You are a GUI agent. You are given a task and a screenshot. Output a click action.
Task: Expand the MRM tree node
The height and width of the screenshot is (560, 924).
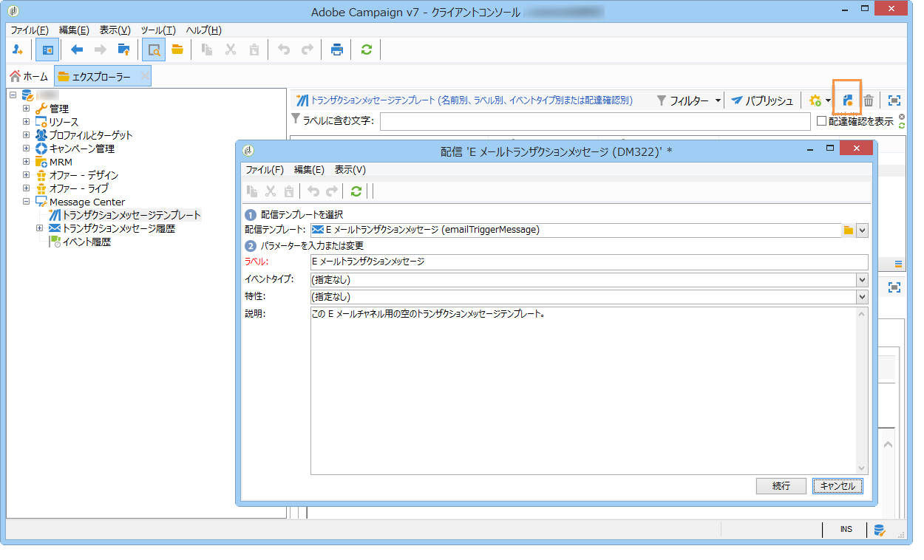pyautogui.click(x=26, y=162)
